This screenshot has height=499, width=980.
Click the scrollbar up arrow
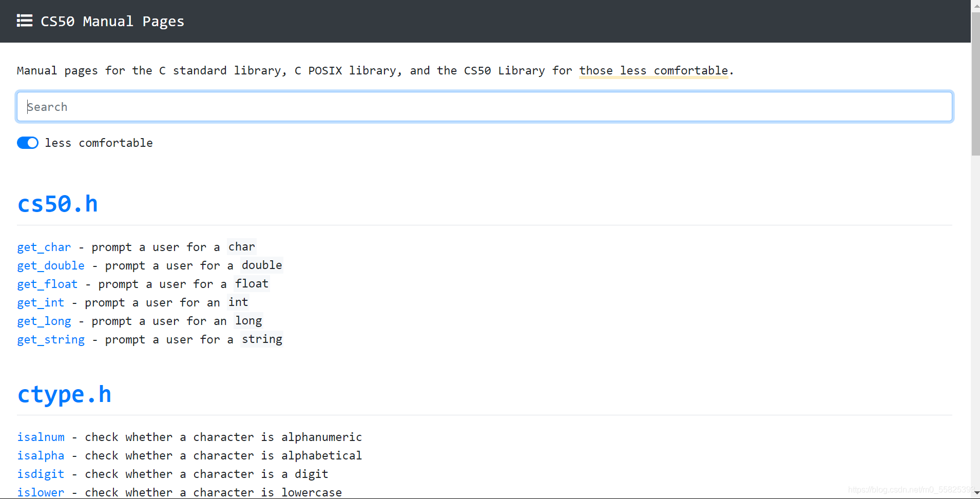click(975, 5)
